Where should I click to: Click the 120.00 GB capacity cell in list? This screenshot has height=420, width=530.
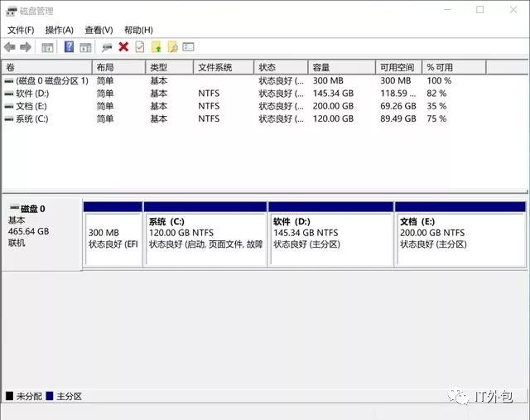point(333,118)
